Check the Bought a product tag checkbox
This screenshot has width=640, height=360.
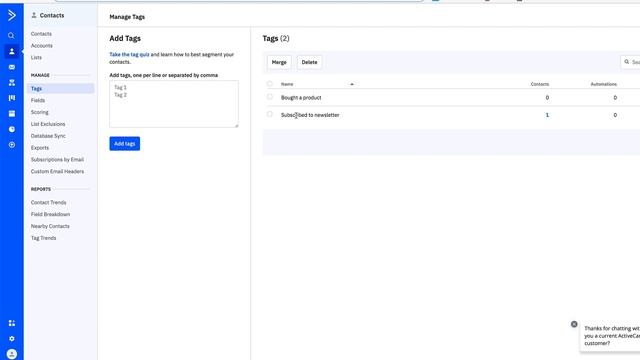pyautogui.click(x=269, y=97)
